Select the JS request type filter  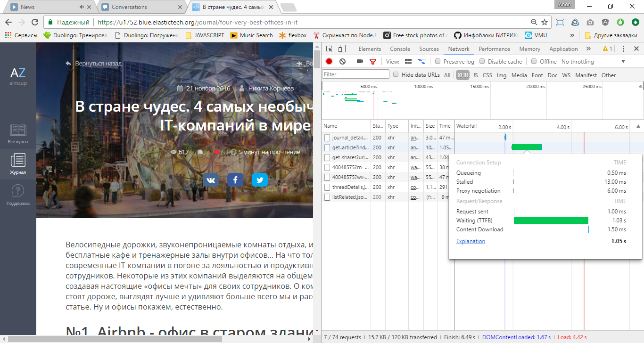pos(475,75)
